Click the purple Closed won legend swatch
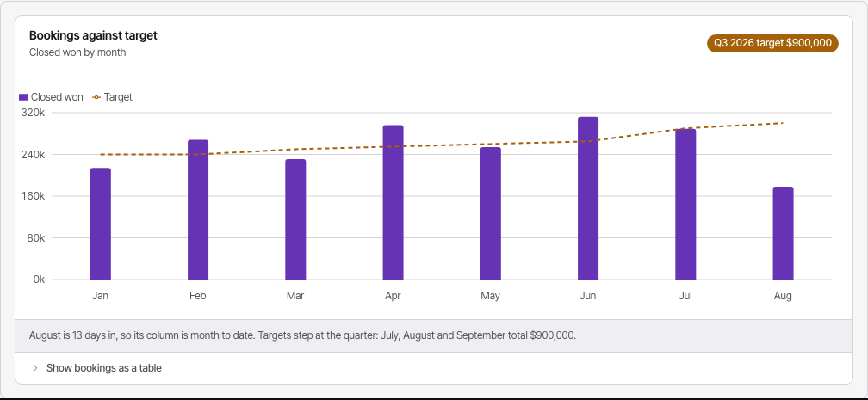 (x=23, y=97)
